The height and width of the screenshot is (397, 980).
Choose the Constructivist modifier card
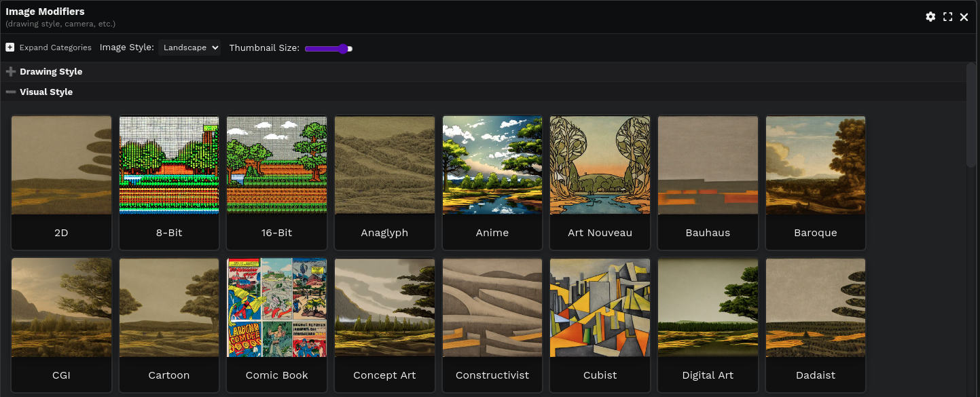tap(492, 308)
